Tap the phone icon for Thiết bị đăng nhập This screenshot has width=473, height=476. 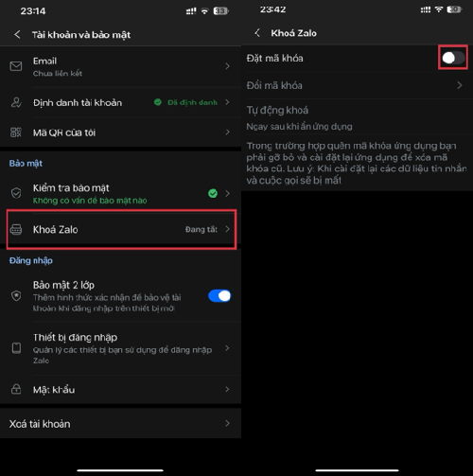(16, 348)
